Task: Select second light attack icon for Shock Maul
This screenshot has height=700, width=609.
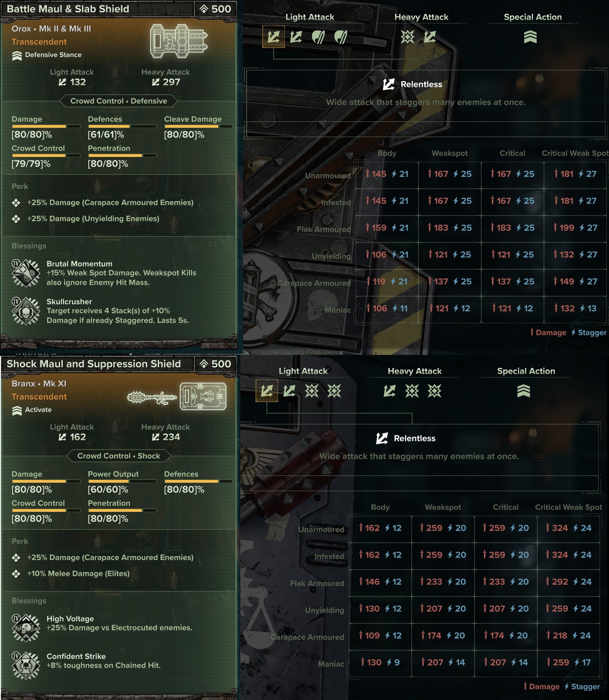Action: pyautogui.click(x=289, y=391)
